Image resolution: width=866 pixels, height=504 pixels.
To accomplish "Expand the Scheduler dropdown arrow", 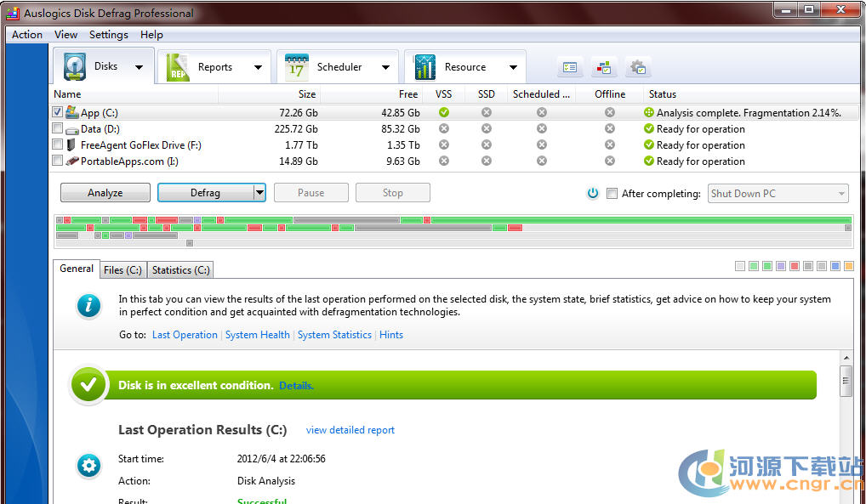I will coord(385,67).
